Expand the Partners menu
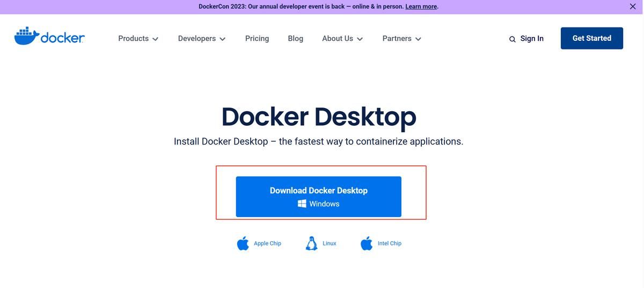This screenshot has height=288, width=644. [x=402, y=39]
